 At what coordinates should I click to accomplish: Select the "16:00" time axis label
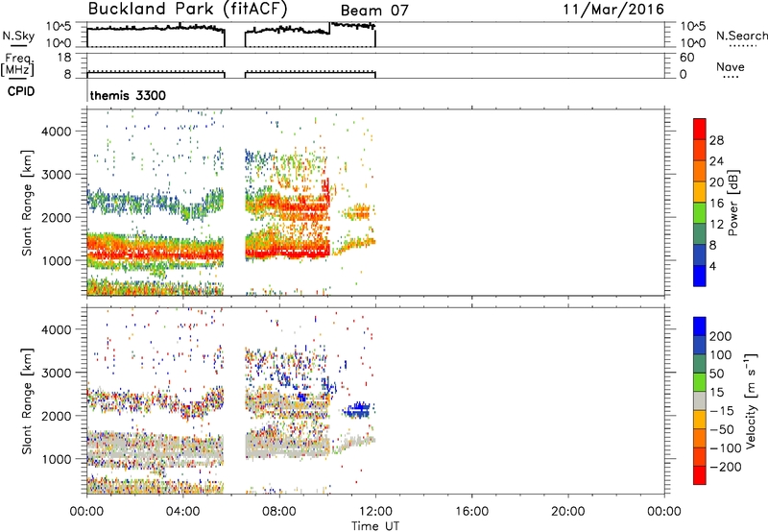pos(471,512)
